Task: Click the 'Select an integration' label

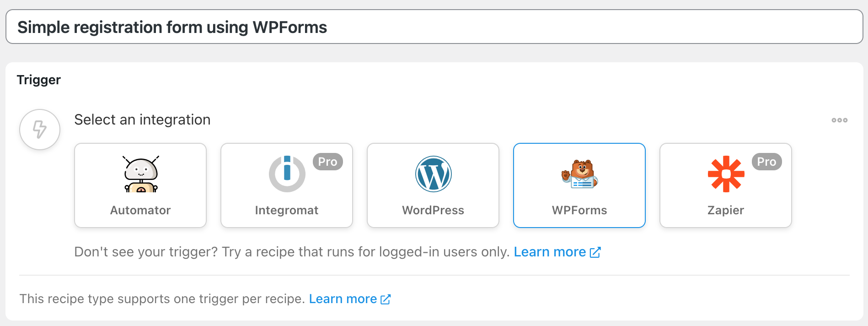Action: (x=142, y=120)
